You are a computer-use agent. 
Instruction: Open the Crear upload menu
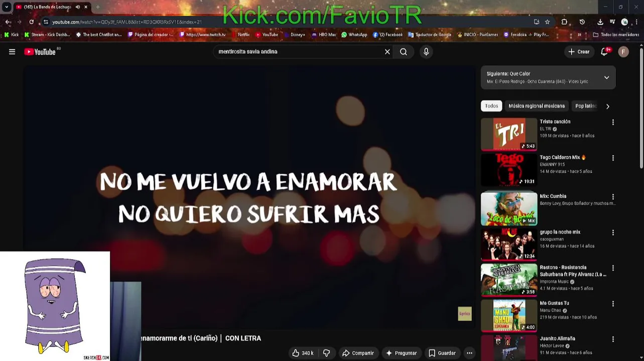coord(579,52)
